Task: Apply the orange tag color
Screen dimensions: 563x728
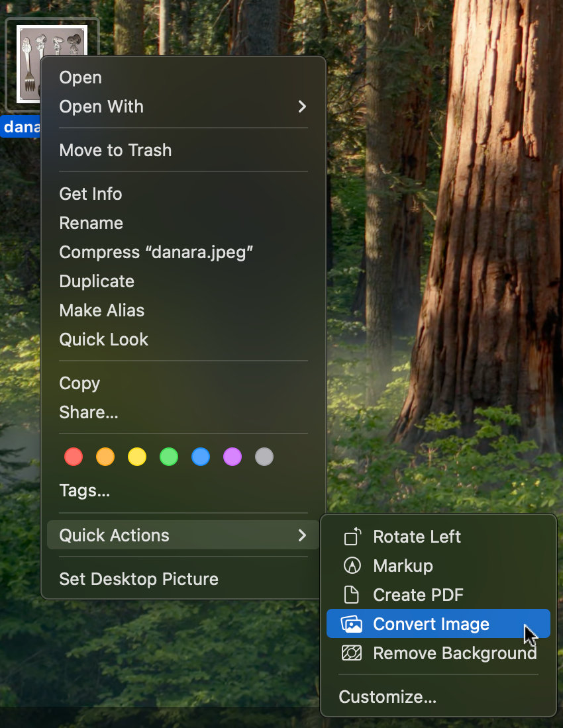Action: pyautogui.click(x=105, y=457)
